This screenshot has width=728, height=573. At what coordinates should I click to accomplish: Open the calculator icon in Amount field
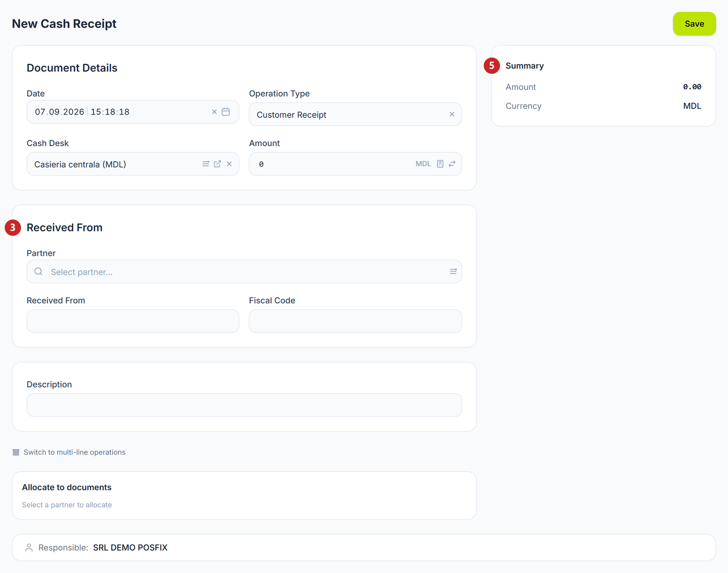pyautogui.click(x=440, y=164)
